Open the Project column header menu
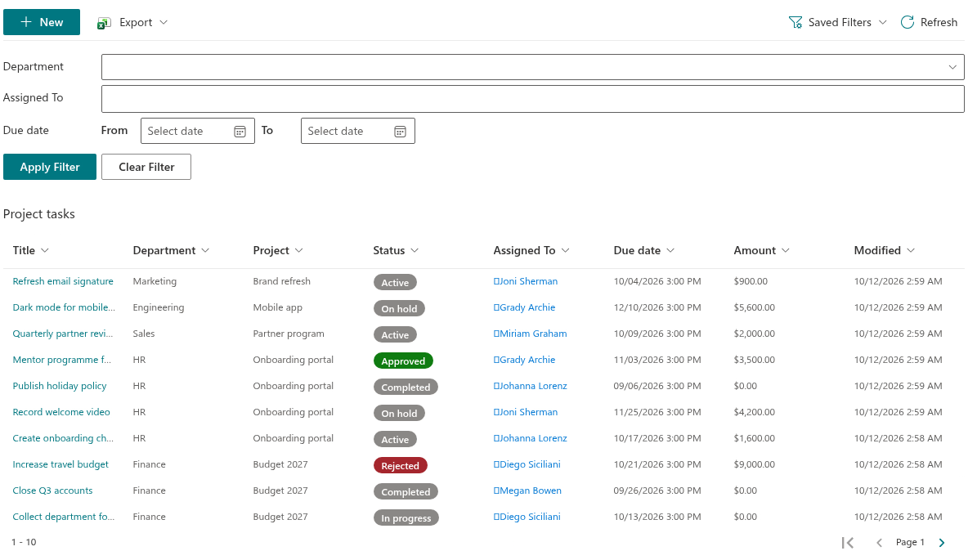 point(278,250)
